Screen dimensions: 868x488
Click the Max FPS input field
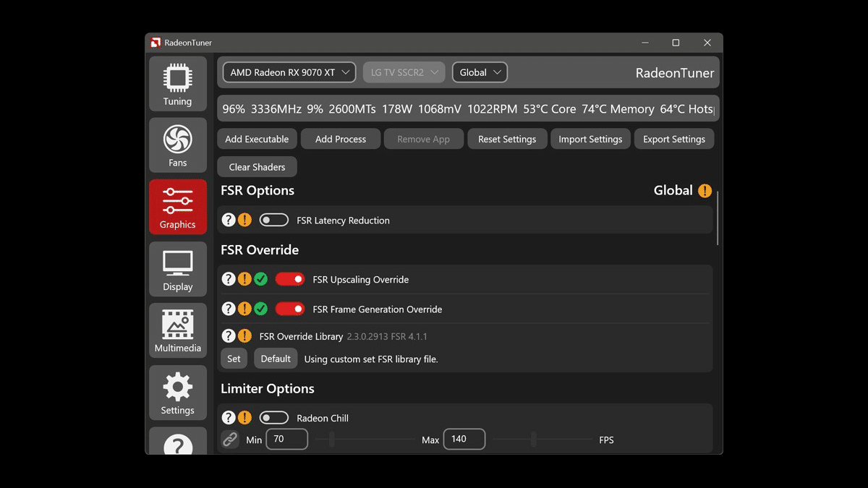(x=464, y=439)
